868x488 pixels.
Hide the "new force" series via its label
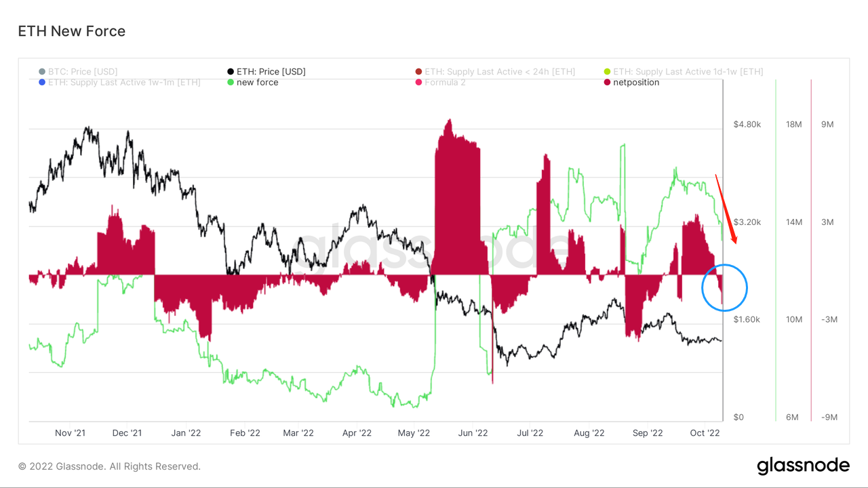(x=257, y=83)
